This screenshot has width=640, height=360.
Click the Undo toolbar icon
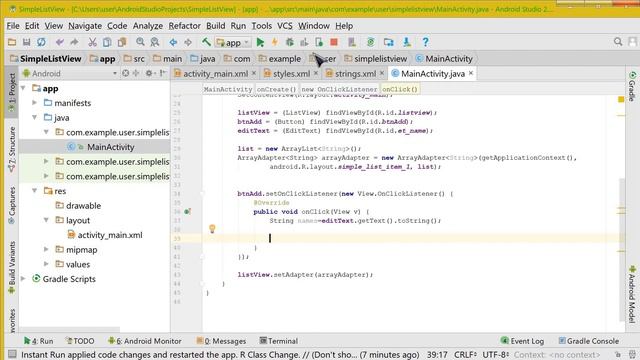60,42
